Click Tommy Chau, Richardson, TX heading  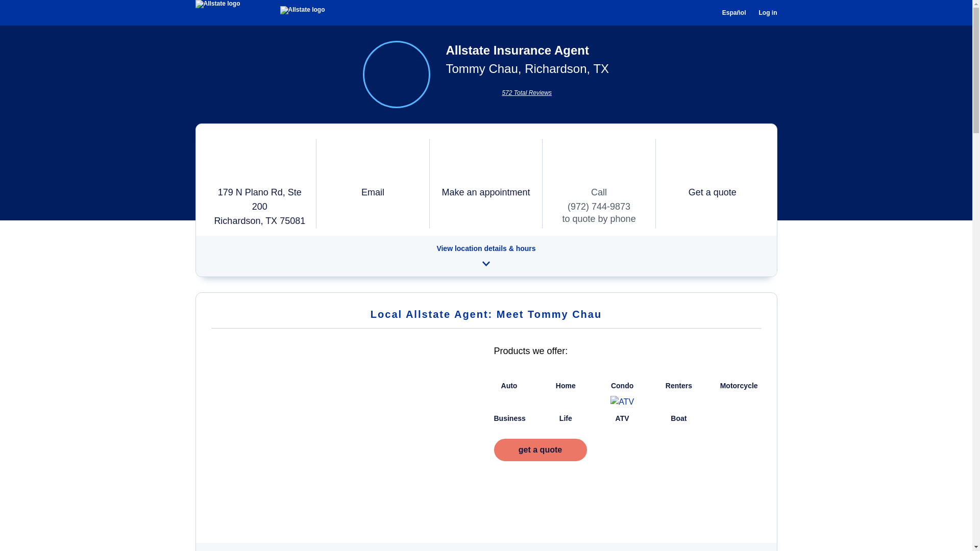[527, 69]
